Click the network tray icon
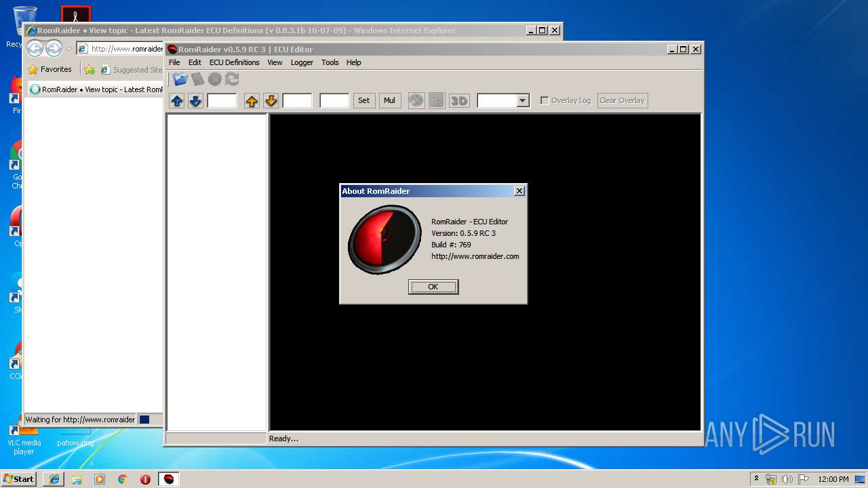 pos(771,479)
